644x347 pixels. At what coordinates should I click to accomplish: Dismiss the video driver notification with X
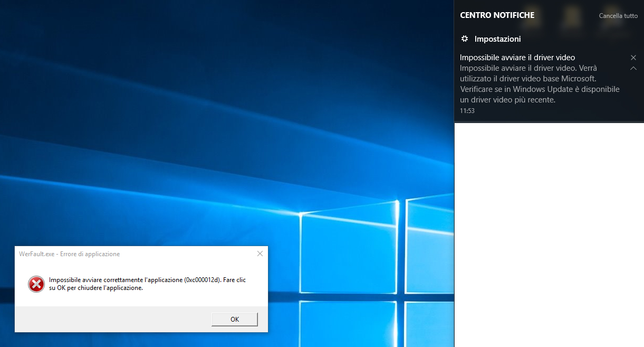(633, 58)
